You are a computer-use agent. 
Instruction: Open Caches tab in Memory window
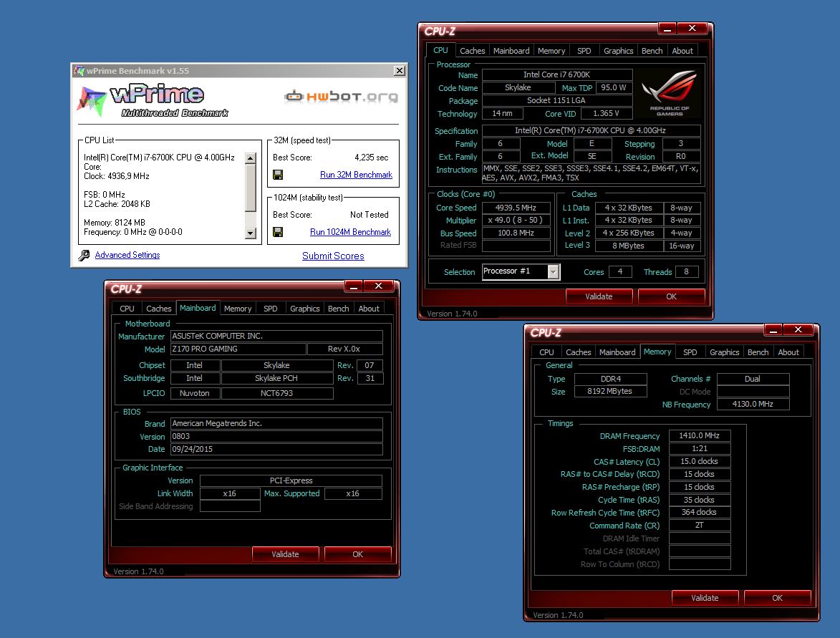coord(579,352)
